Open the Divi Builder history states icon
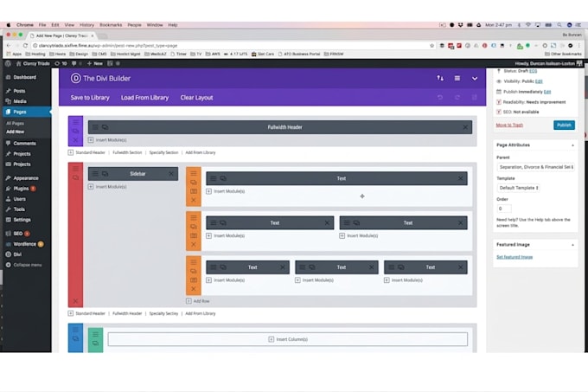Viewport: 588px width, 392px height. click(475, 98)
